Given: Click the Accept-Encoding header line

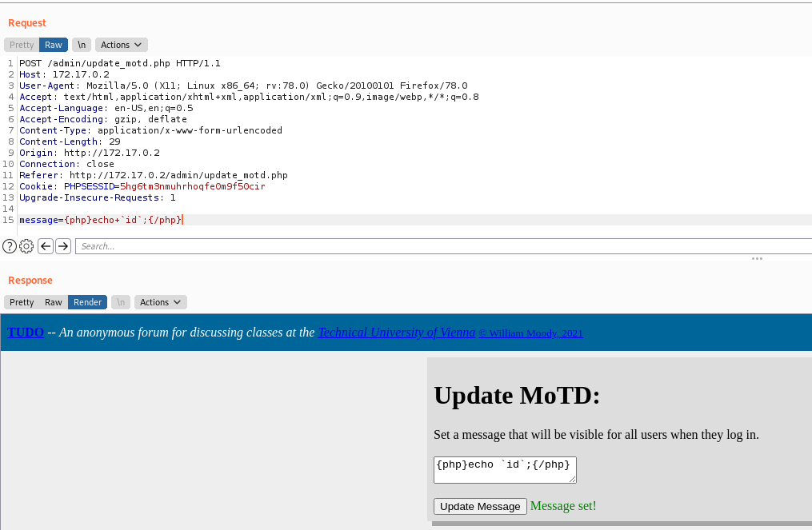Looking at the screenshot, I should point(103,120).
